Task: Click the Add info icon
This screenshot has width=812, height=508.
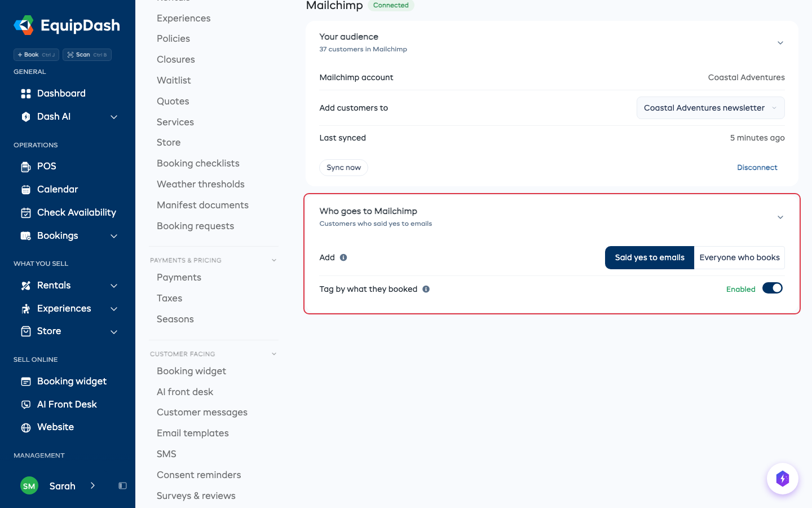Action: point(343,257)
